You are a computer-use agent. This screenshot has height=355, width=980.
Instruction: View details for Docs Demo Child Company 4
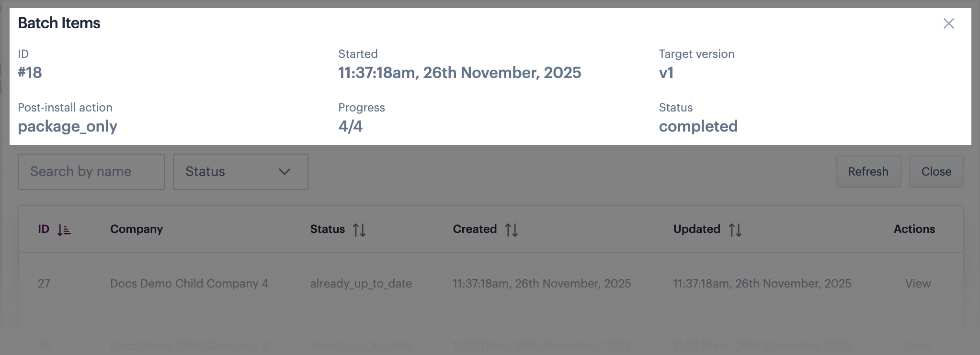918,284
